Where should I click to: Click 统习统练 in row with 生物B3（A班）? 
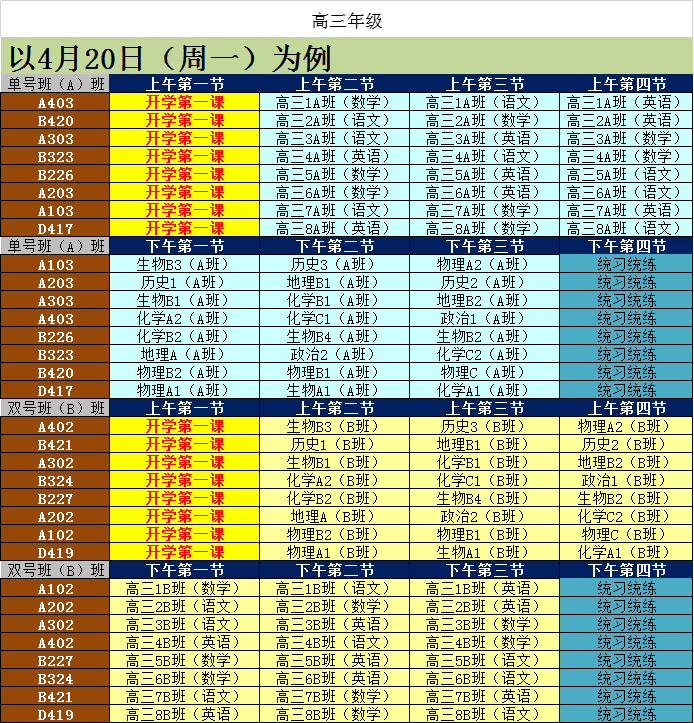click(x=626, y=264)
